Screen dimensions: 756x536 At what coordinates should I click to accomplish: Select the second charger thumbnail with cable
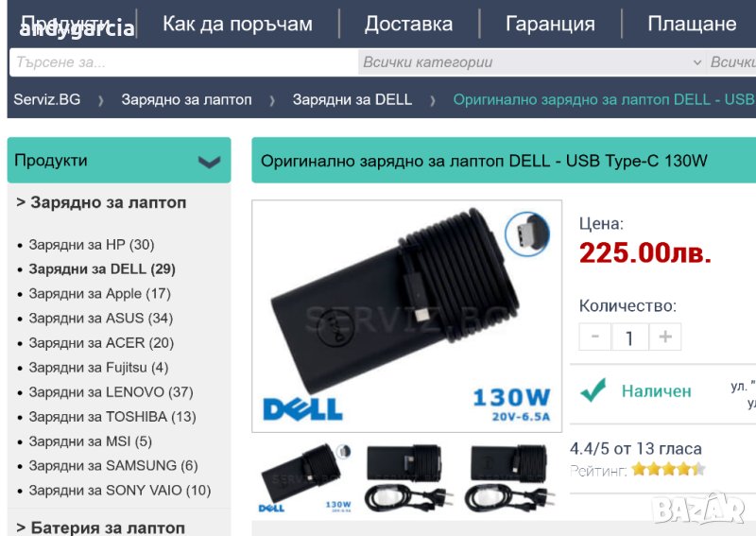[408, 478]
